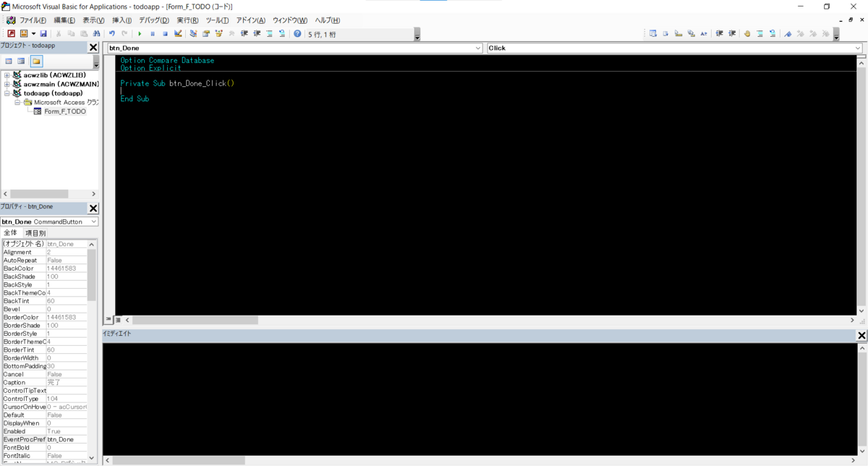The width and height of the screenshot is (868, 466).
Task: Open the ヘルプ(H) menu
Action: [327, 20]
